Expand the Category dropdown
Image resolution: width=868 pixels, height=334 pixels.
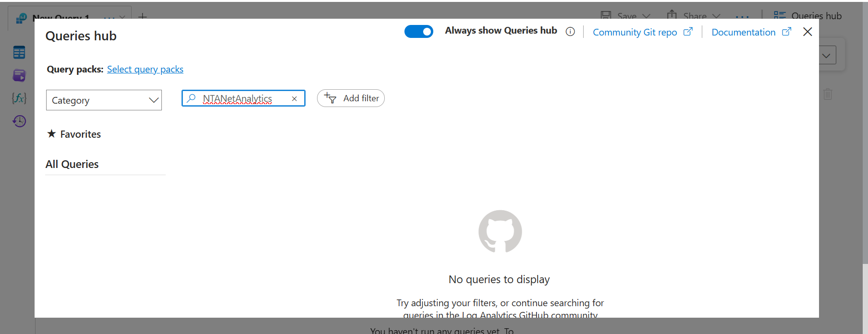coord(104,100)
